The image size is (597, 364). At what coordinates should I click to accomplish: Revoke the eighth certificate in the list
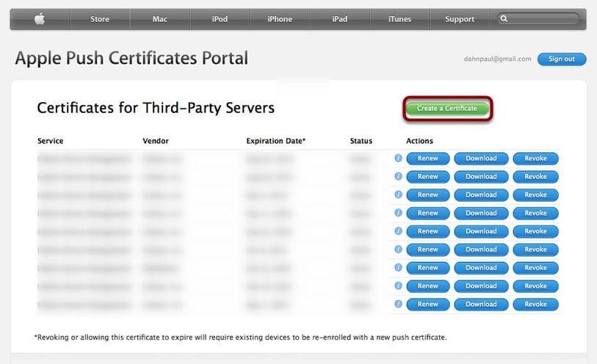(536, 286)
